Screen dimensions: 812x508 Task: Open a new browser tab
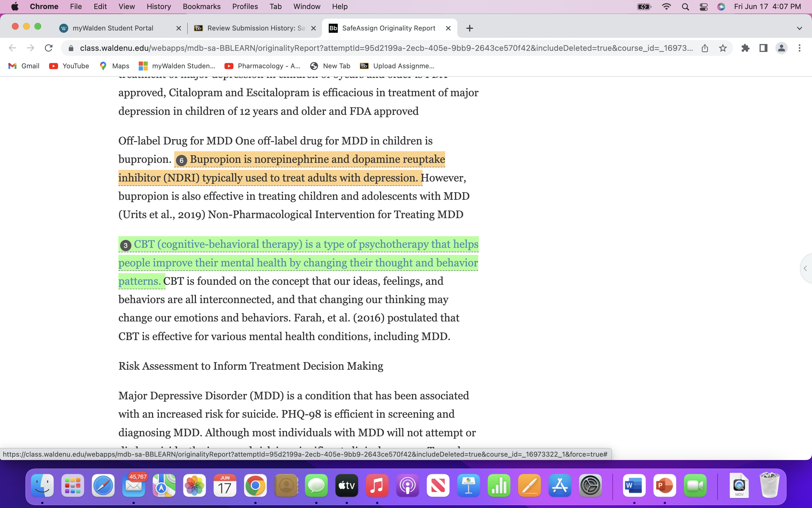coord(469,28)
